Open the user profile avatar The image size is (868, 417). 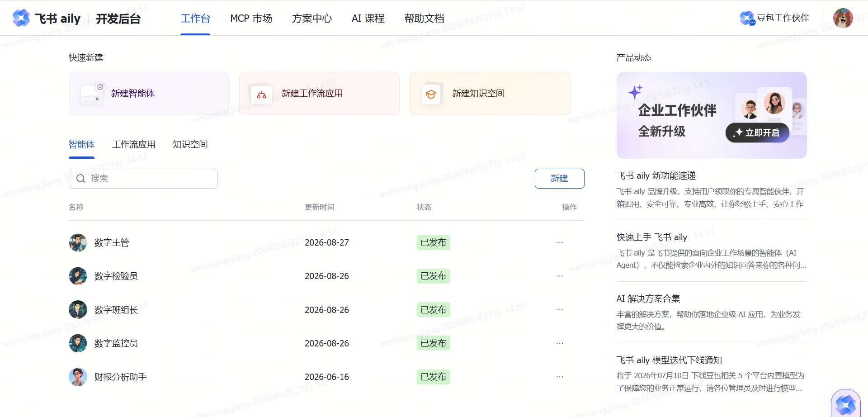843,18
